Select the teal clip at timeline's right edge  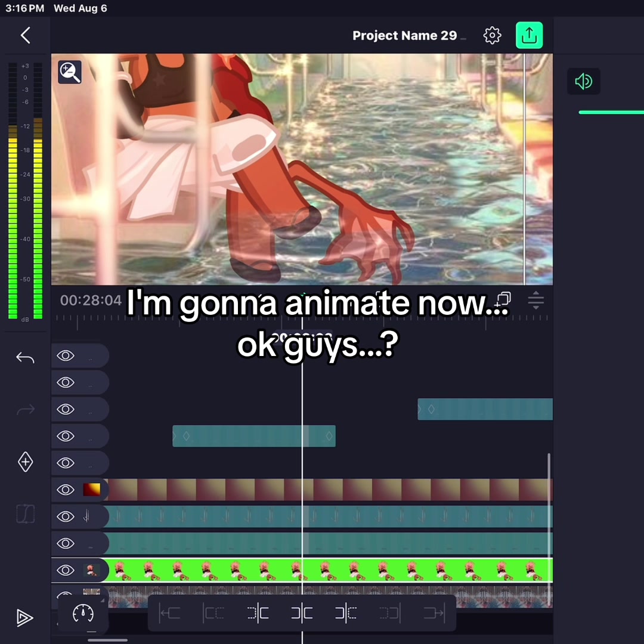485,409
